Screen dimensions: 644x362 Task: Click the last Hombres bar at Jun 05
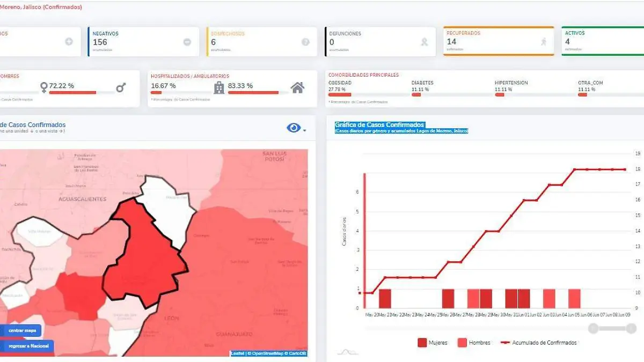click(x=574, y=299)
